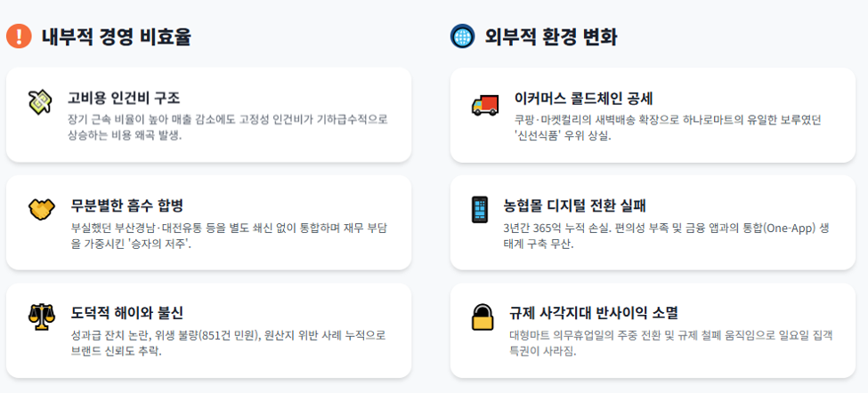This screenshot has width=868, height=393.
Task: Select the 외부적 환경 변화 heading
Action: [551, 37]
